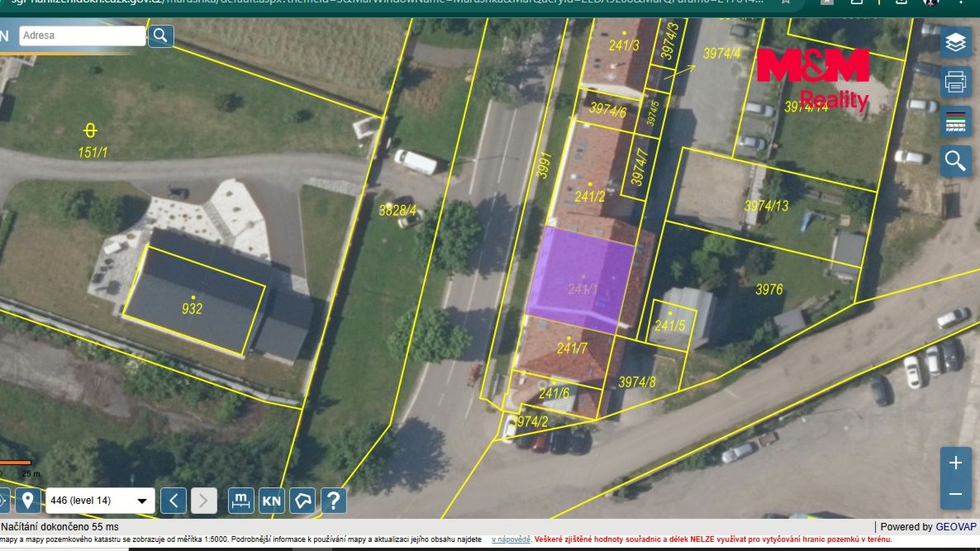This screenshot has width=980, height=551.
Task: Print the current map view
Action: 956,82
